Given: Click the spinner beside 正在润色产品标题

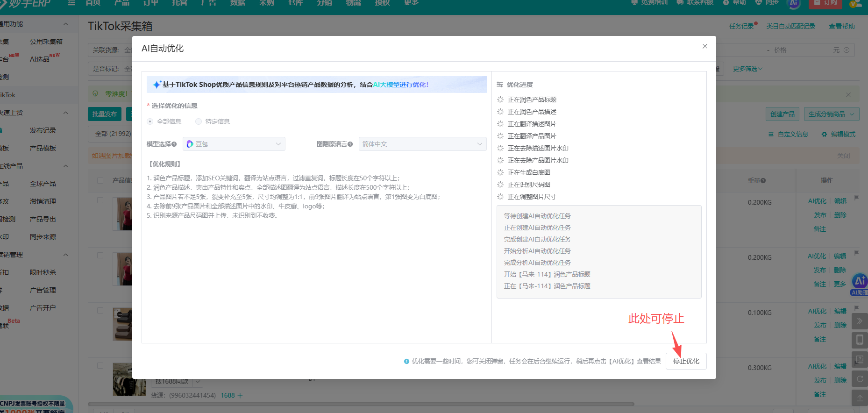Looking at the screenshot, I should tap(500, 100).
